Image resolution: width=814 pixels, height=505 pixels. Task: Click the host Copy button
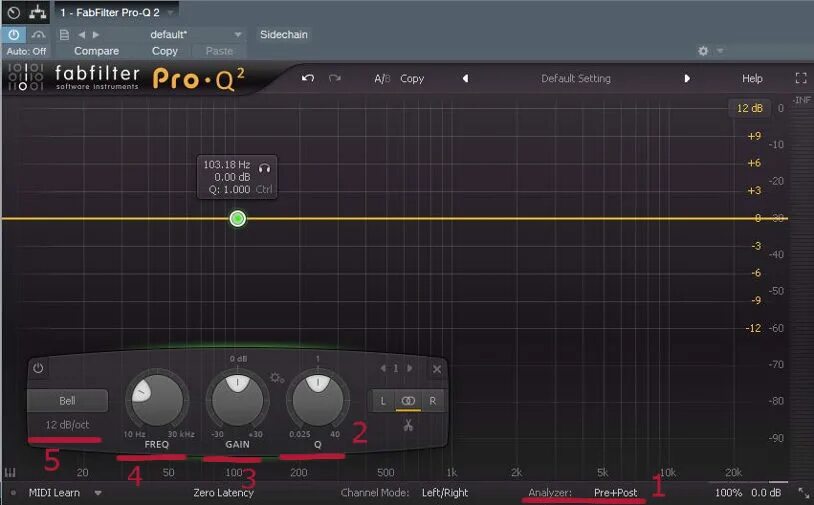click(165, 51)
